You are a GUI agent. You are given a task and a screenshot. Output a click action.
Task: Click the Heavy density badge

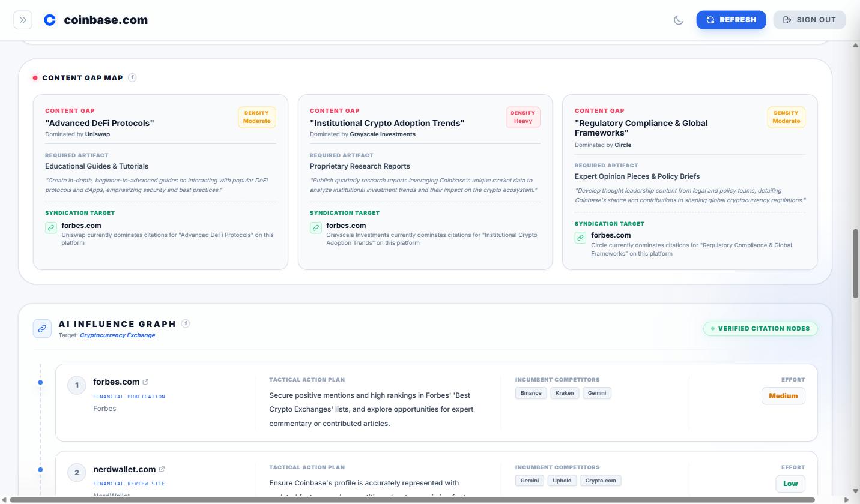[522, 117]
